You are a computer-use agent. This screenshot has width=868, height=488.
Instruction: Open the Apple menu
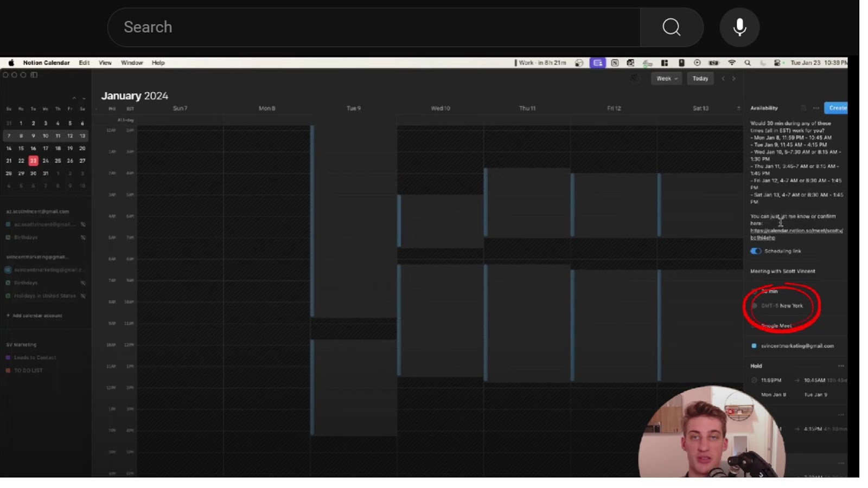(11, 63)
